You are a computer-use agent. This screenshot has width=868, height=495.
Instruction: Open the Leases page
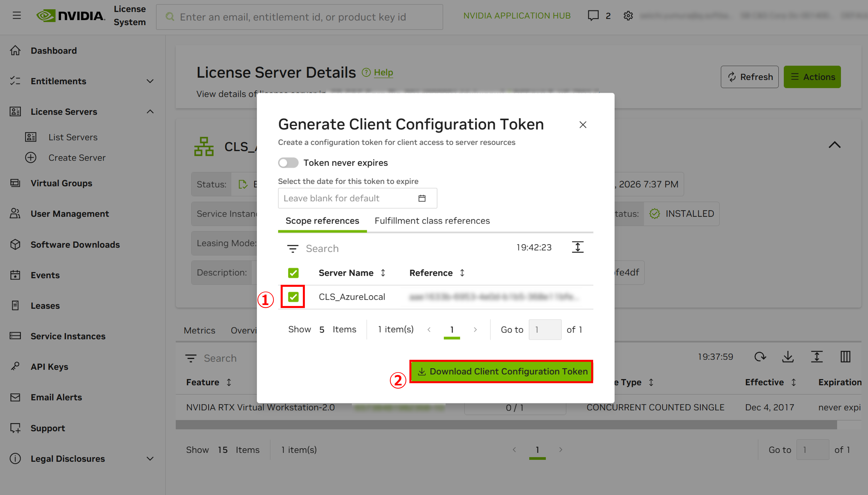click(x=45, y=306)
